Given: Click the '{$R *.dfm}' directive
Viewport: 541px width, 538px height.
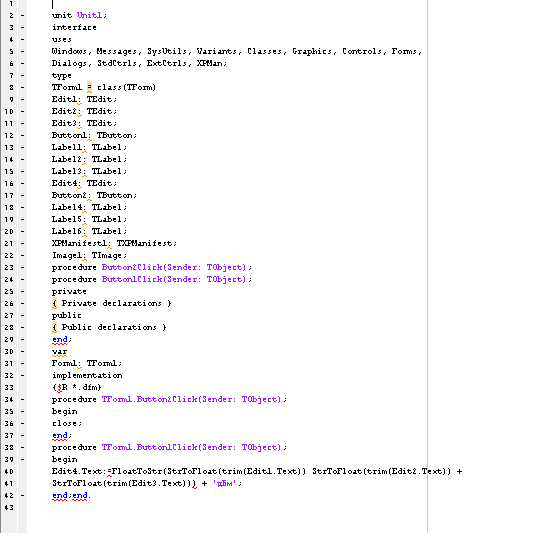Looking at the screenshot, I should pyautogui.click(x=77, y=388).
